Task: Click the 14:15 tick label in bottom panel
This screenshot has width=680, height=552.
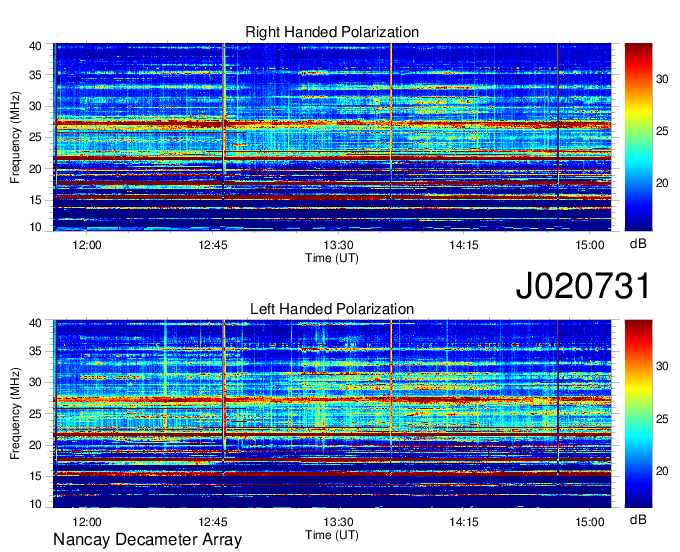Action: (464, 522)
